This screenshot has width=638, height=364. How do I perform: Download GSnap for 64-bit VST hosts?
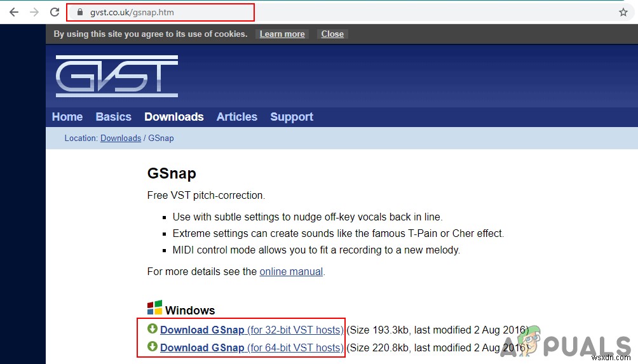[x=252, y=347]
